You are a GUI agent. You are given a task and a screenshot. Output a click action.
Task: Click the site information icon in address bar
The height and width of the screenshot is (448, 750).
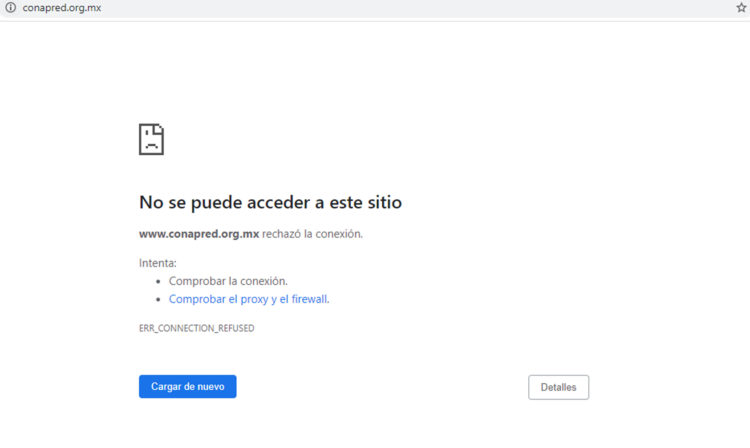pos(11,8)
